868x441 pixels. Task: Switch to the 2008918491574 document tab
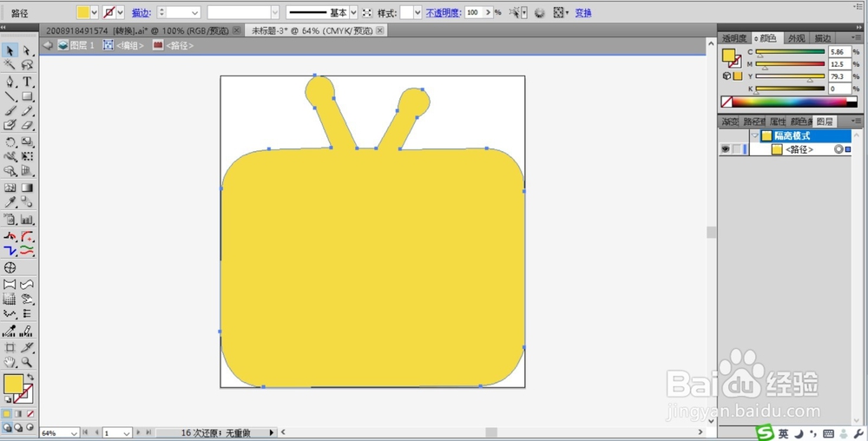(x=137, y=31)
